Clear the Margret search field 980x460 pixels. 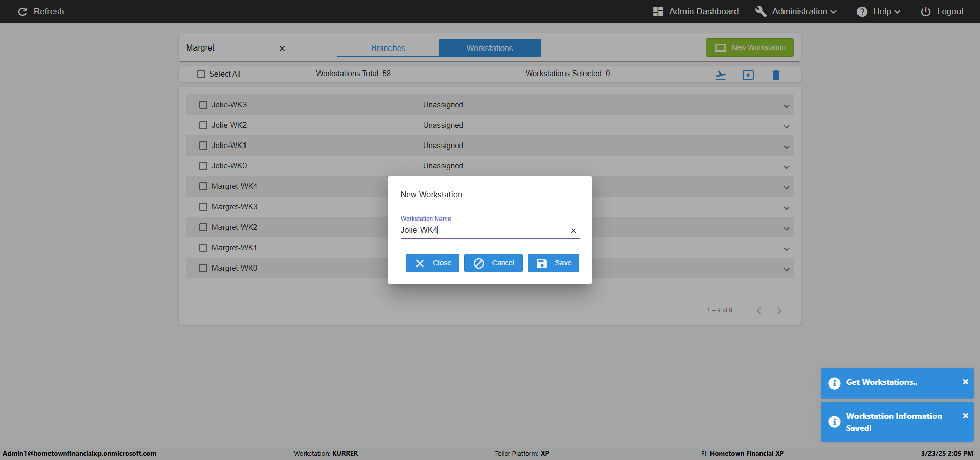[x=282, y=49]
